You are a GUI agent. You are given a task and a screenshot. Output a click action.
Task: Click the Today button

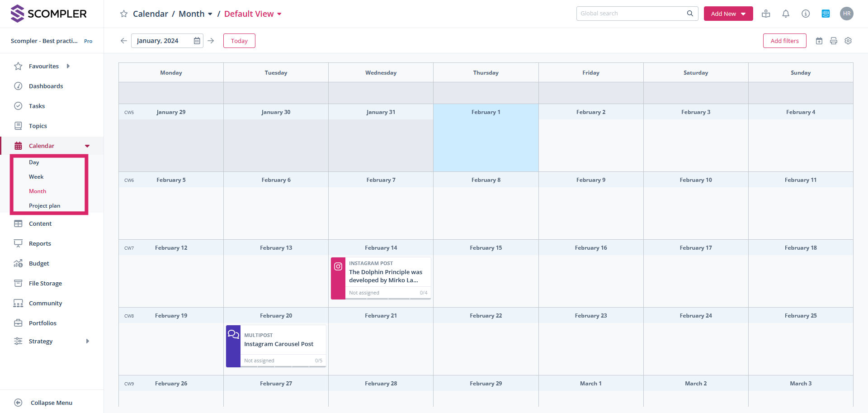(239, 41)
